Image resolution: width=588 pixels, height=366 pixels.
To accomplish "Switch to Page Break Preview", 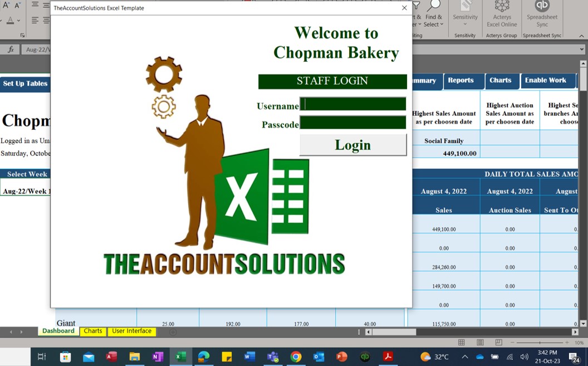I will click(499, 343).
